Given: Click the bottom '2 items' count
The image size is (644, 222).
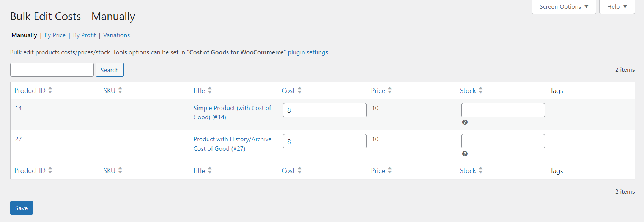Looking at the screenshot, I should (x=625, y=192).
